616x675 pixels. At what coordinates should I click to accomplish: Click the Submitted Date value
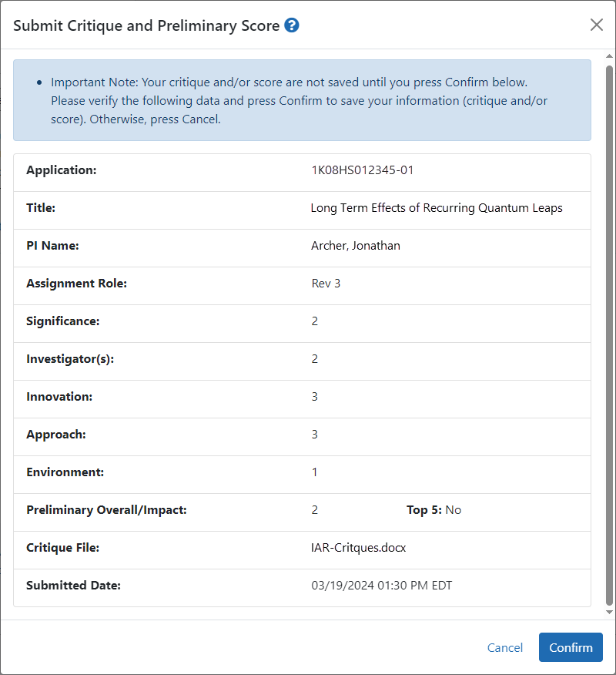point(382,586)
